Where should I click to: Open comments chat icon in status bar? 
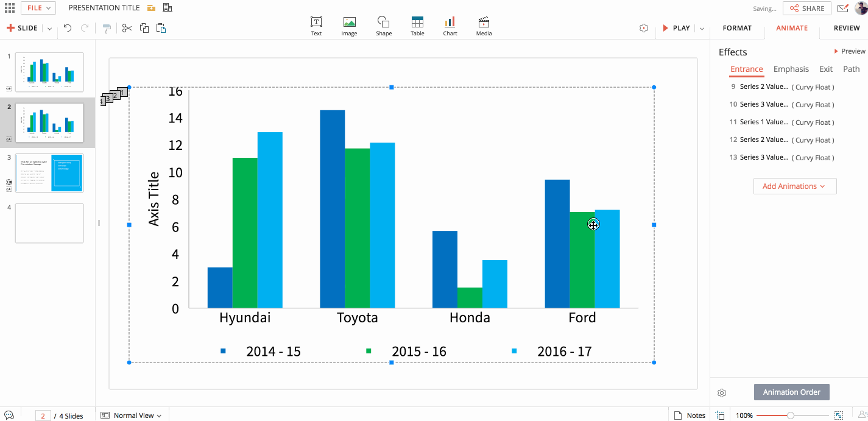pos(9,416)
